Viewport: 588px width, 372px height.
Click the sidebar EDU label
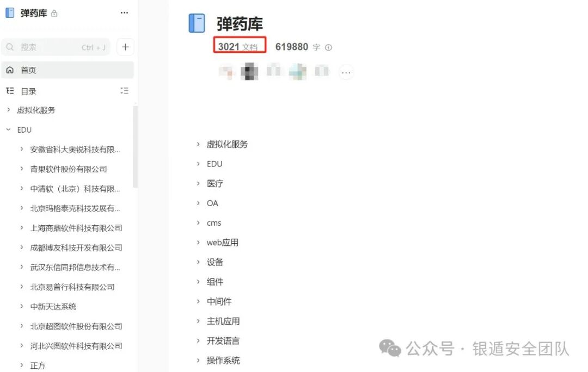[24, 129]
